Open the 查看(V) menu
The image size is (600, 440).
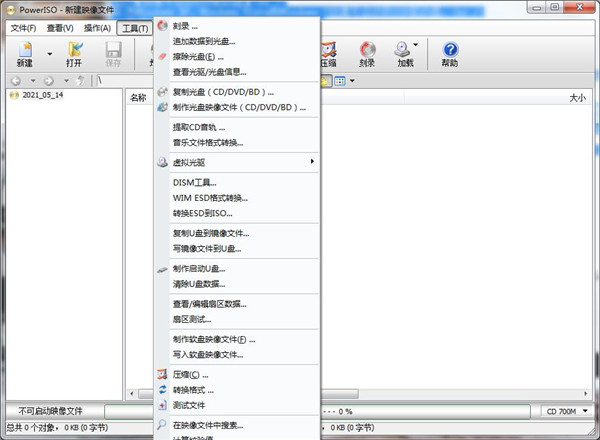[60, 28]
